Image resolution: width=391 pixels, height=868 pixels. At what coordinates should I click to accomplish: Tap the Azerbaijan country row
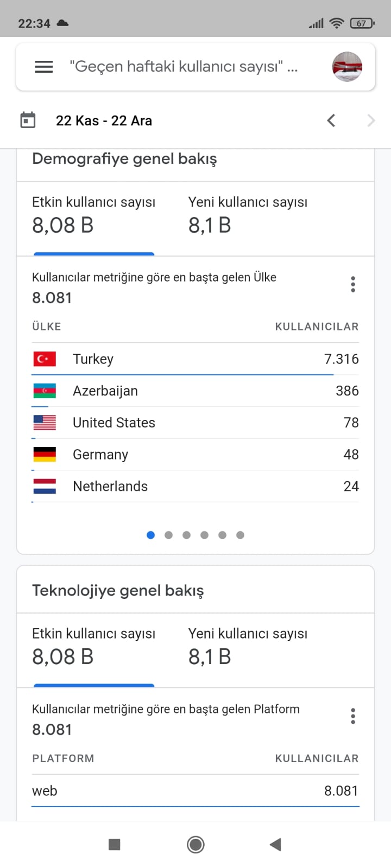point(195,391)
